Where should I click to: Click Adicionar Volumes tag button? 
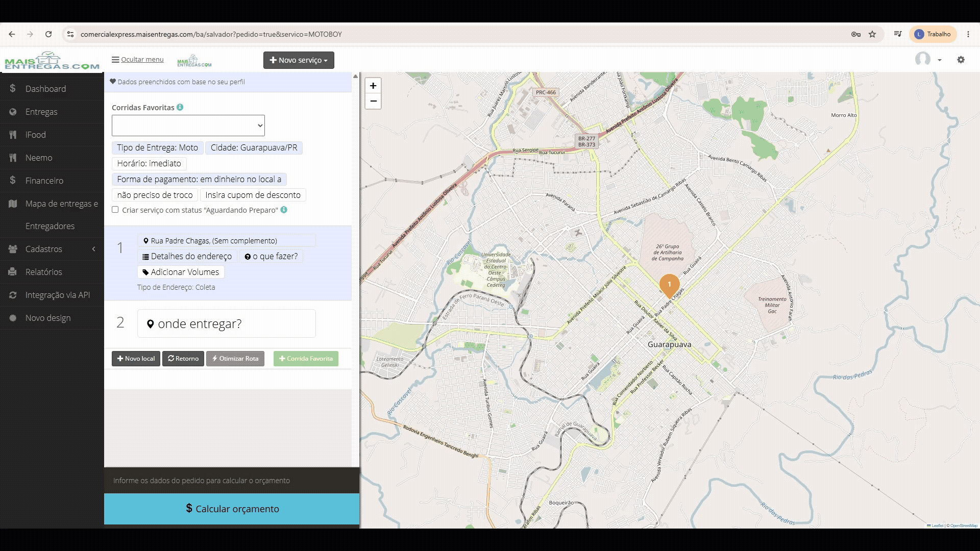click(181, 272)
